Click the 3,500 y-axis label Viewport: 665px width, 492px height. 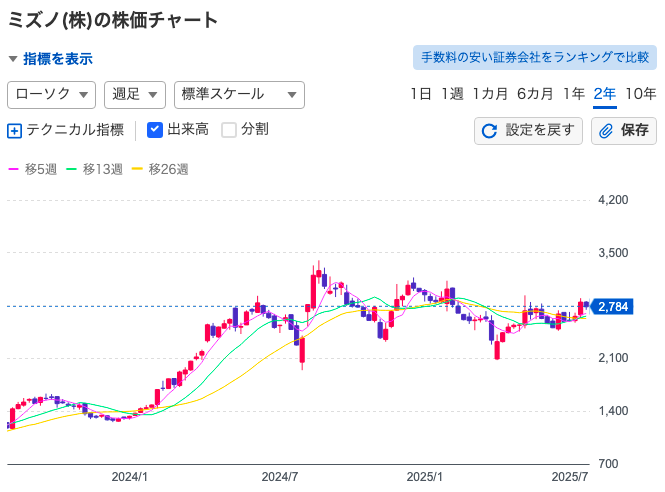tap(613, 253)
